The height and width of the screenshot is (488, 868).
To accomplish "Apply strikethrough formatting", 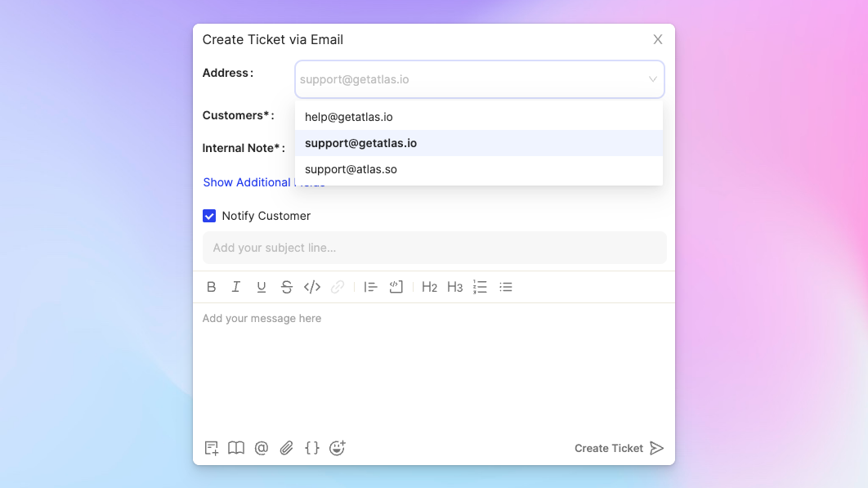I will 286,287.
